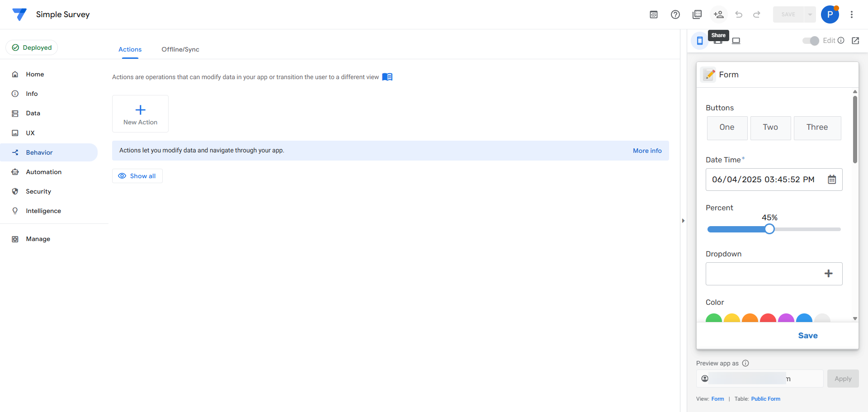Image resolution: width=868 pixels, height=412 pixels.
Task: Select the Three button option
Action: click(817, 128)
